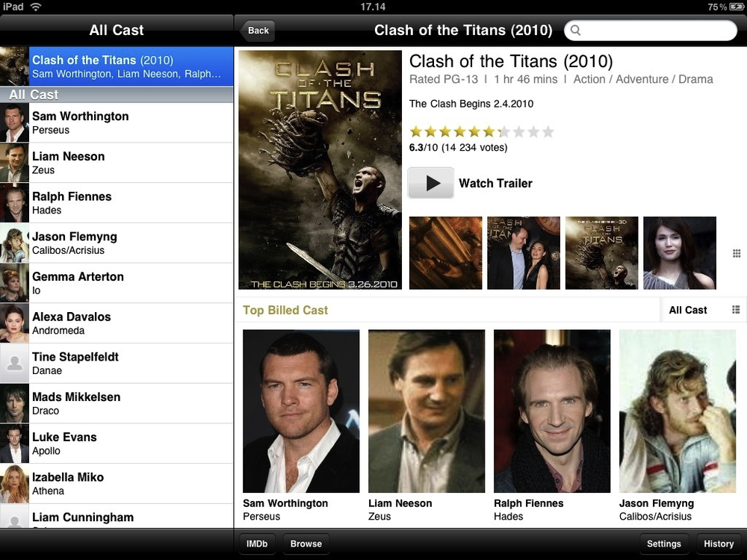Open the Browse tab
Viewport: 747px width, 560px height.
306,544
